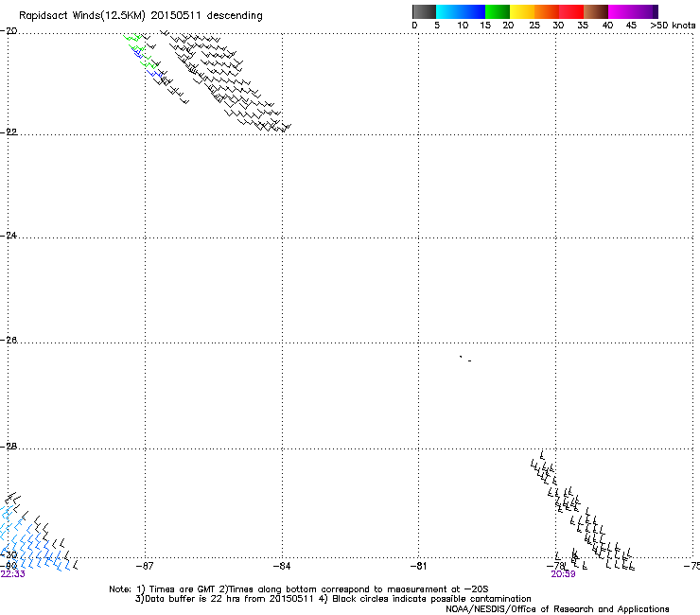Image resolution: width=700 pixels, height=615 pixels.
Task: Click the '45' legend scale label
Action: pos(631,26)
